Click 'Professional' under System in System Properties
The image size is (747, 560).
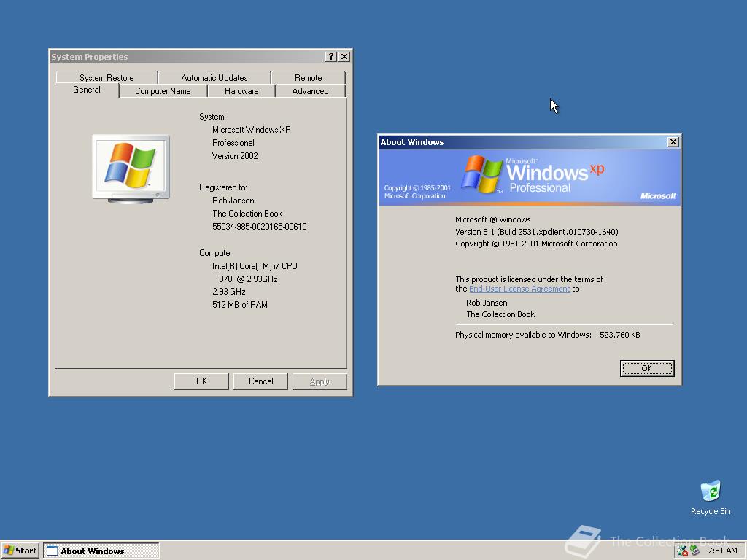[x=233, y=143]
